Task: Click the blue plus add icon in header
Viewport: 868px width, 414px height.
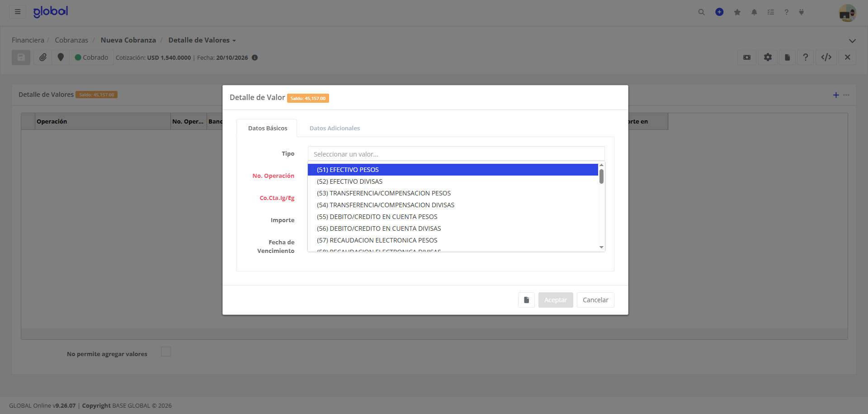Action: (719, 12)
